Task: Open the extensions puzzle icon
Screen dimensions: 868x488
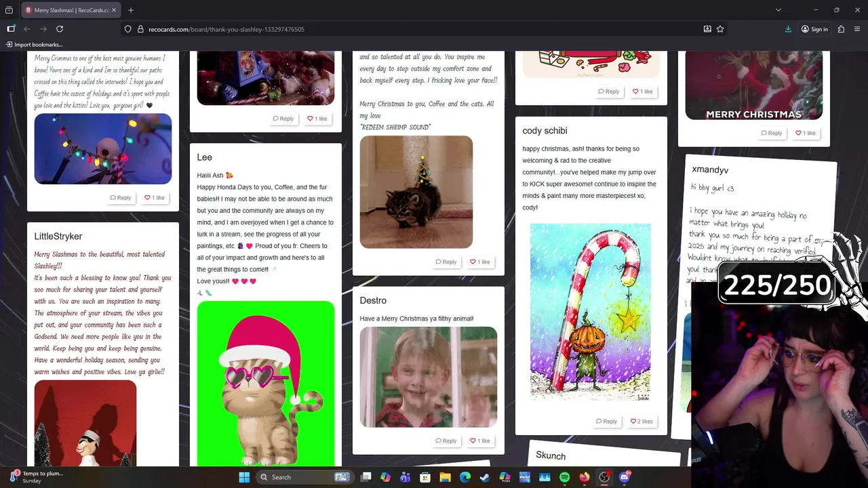Action: click(x=841, y=29)
